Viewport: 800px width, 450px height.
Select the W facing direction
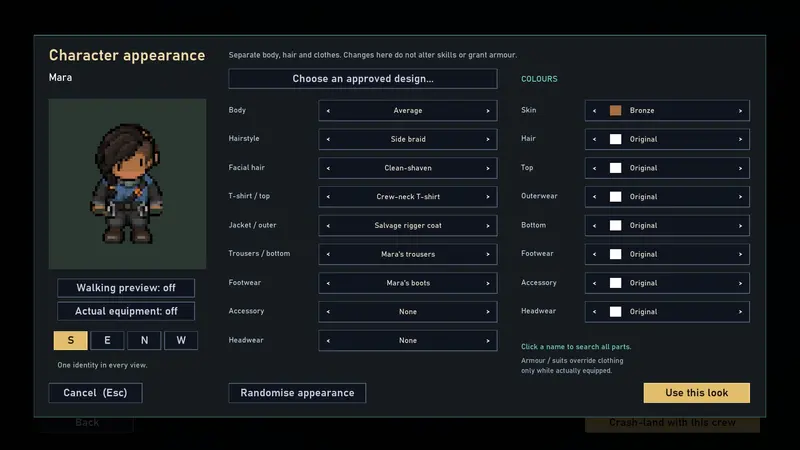(x=181, y=340)
